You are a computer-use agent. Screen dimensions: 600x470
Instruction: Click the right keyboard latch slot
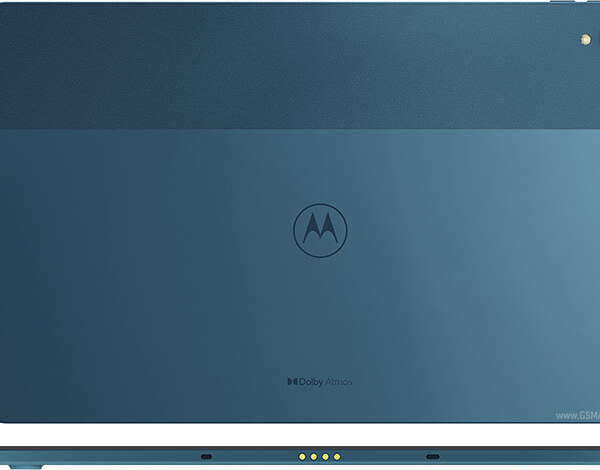coord(432,456)
